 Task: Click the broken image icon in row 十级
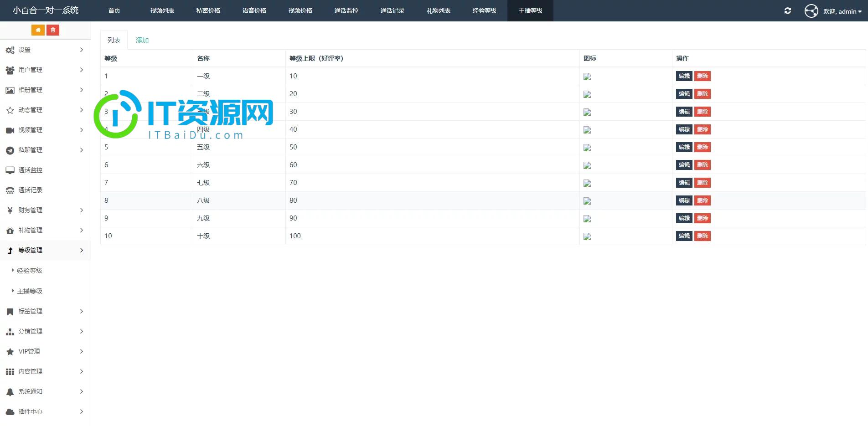(x=587, y=236)
